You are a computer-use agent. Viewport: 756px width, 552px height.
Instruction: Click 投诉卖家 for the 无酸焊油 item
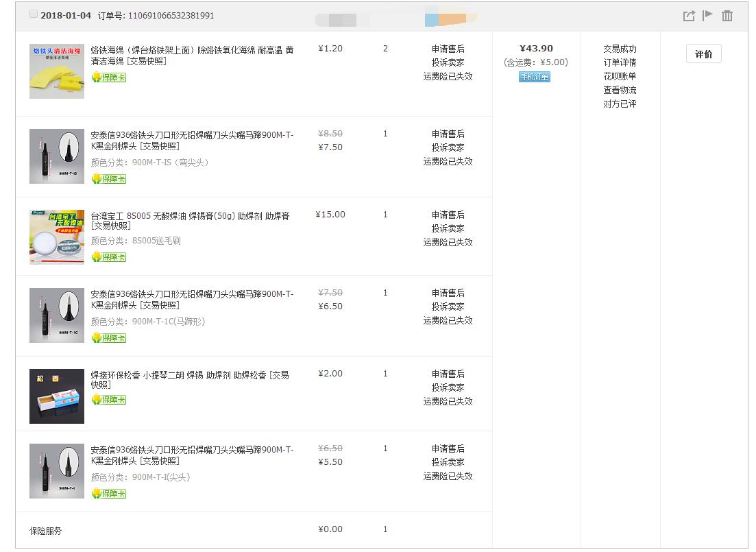coord(448,229)
